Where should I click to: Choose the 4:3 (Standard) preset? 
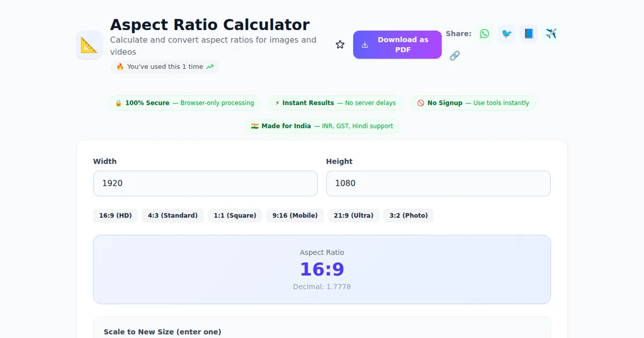pyautogui.click(x=173, y=216)
